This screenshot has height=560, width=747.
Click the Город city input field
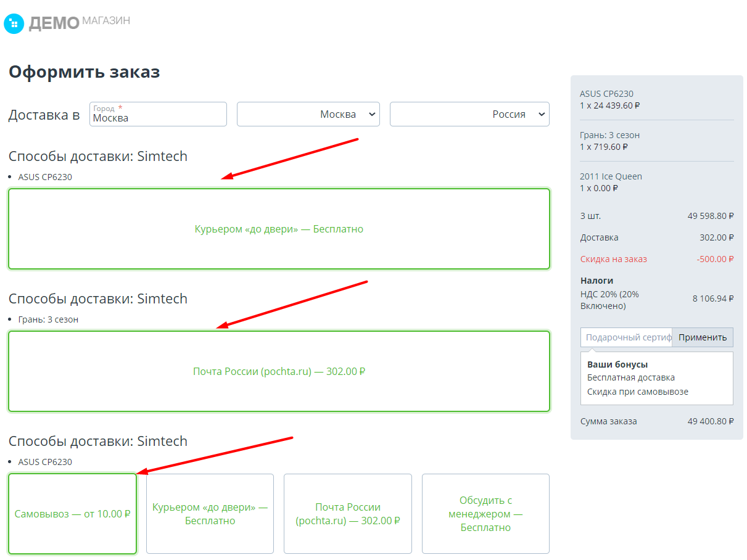158,114
